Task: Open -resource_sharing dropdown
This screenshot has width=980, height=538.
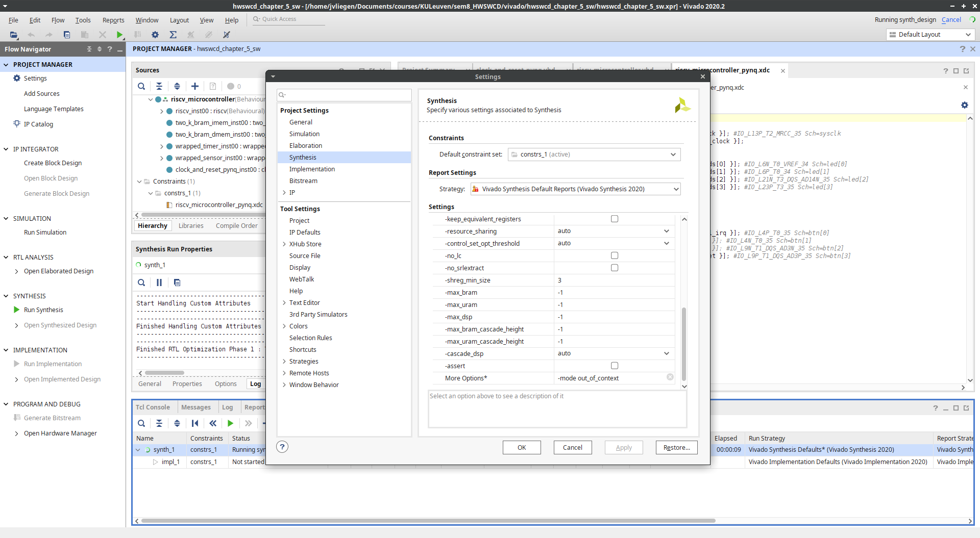Action: click(614, 231)
